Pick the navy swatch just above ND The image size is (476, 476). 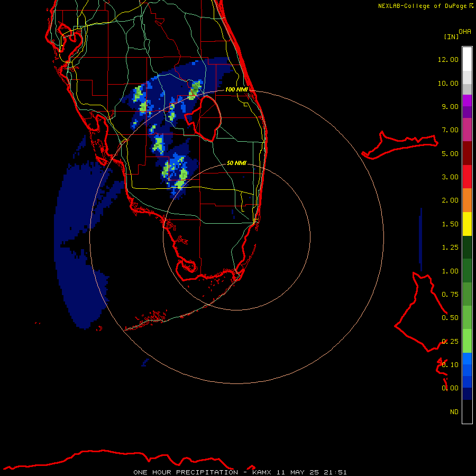467,393
